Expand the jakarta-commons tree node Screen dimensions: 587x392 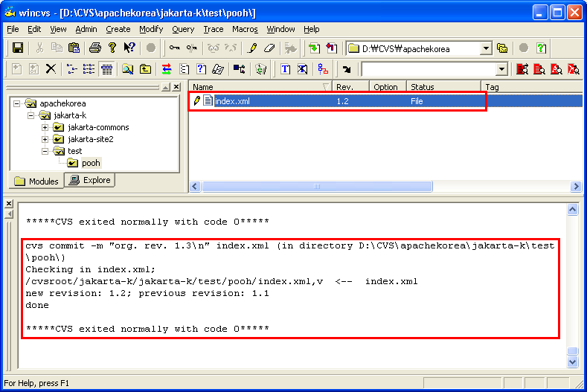pyautogui.click(x=45, y=127)
